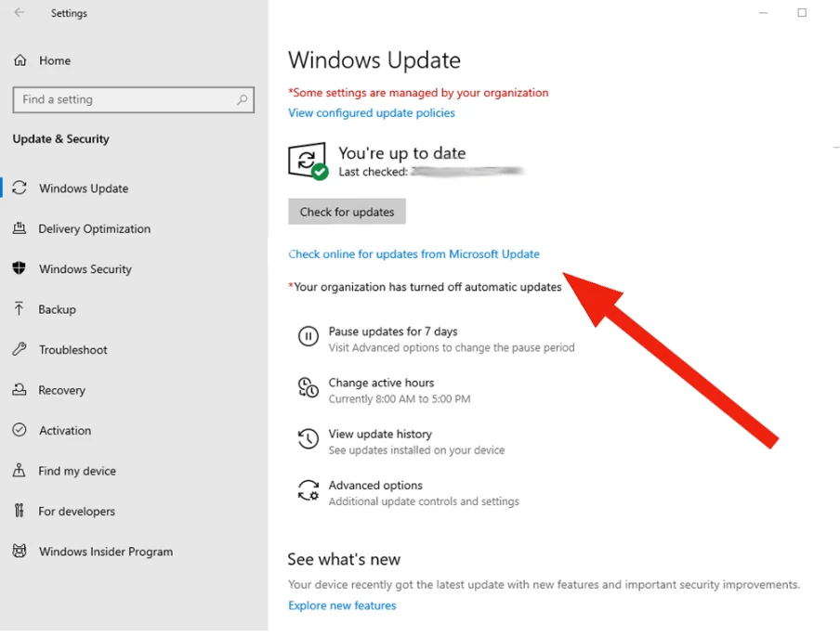Viewport: 840px width, 637px height.
Task: Open Advanced options entry
Action: coord(375,486)
